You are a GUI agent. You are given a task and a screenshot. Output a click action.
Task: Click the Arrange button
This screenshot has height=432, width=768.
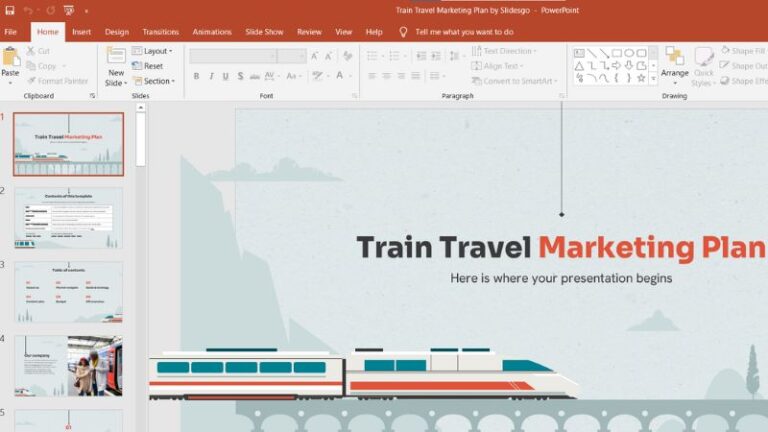coord(674,66)
